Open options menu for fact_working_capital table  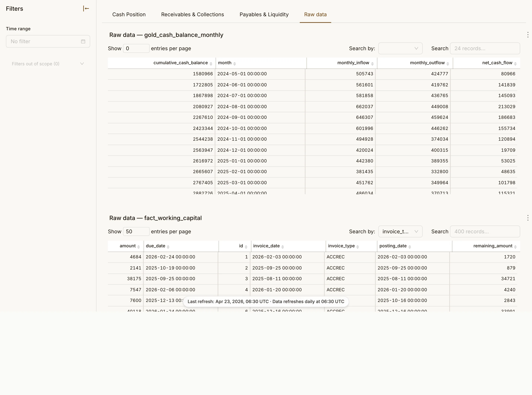[528, 218]
